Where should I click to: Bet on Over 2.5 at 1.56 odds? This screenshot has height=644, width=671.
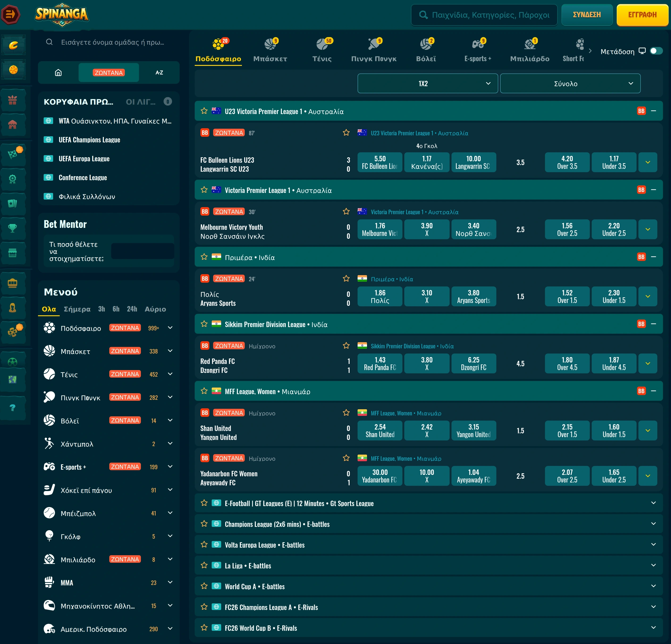tap(567, 229)
